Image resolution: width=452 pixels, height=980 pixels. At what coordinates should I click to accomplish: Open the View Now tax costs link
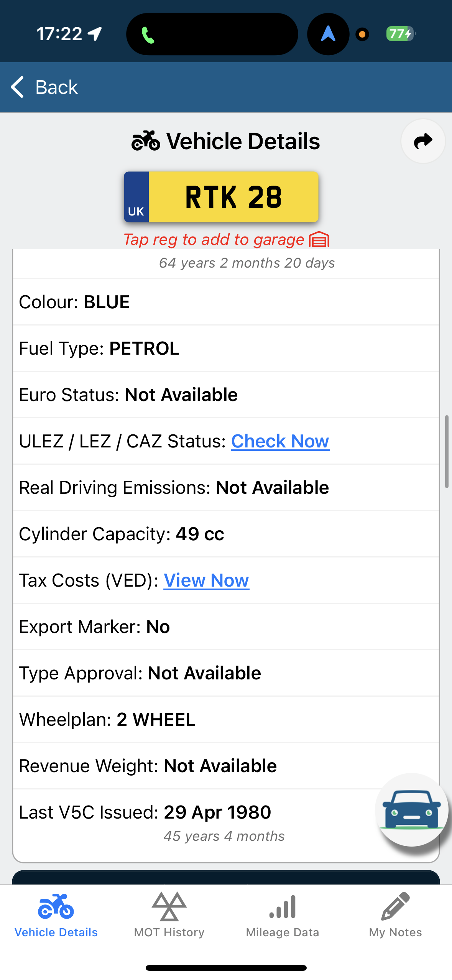click(206, 580)
